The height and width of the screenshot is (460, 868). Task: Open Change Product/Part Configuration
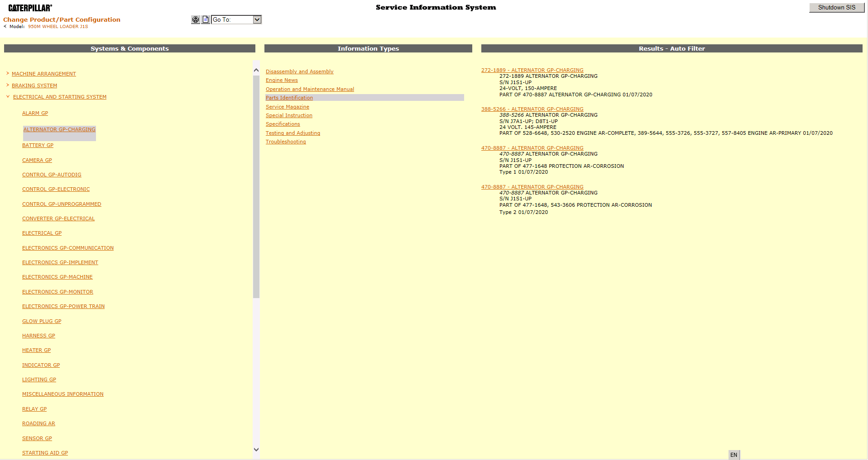point(62,19)
